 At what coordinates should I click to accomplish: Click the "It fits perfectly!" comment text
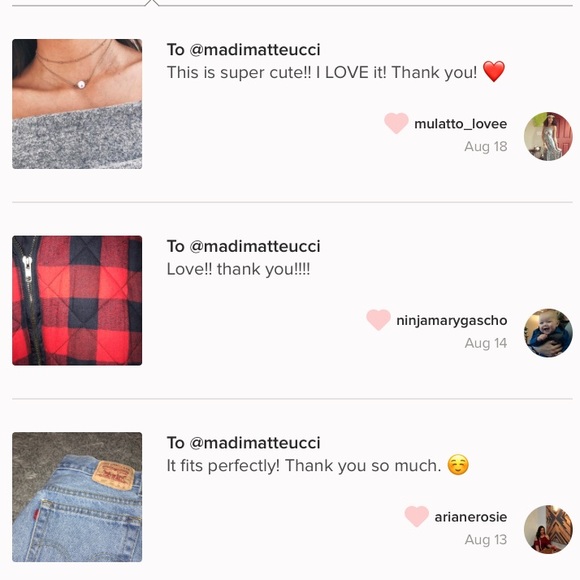(x=223, y=466)
